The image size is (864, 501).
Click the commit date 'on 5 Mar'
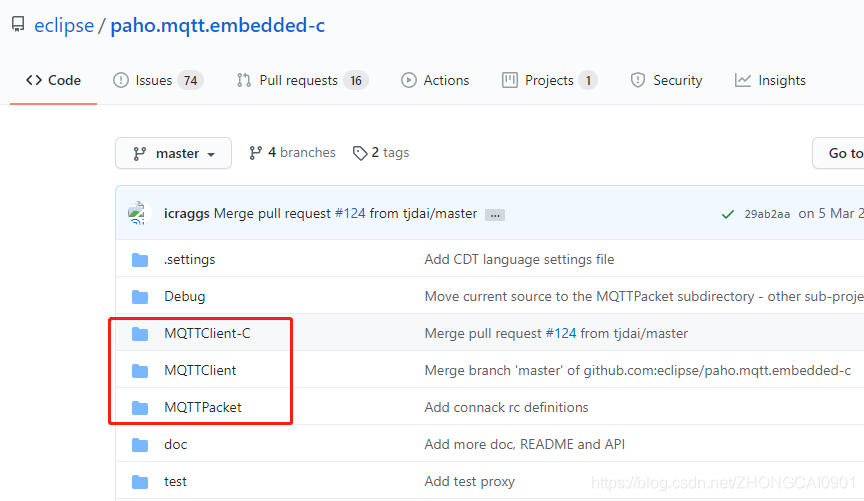click(831, 213)
